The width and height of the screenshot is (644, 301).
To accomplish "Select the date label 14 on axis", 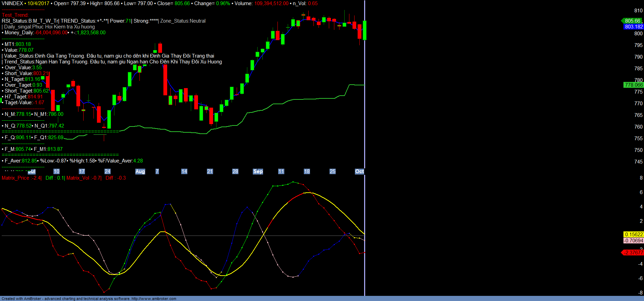I will (x=184, y=171).
